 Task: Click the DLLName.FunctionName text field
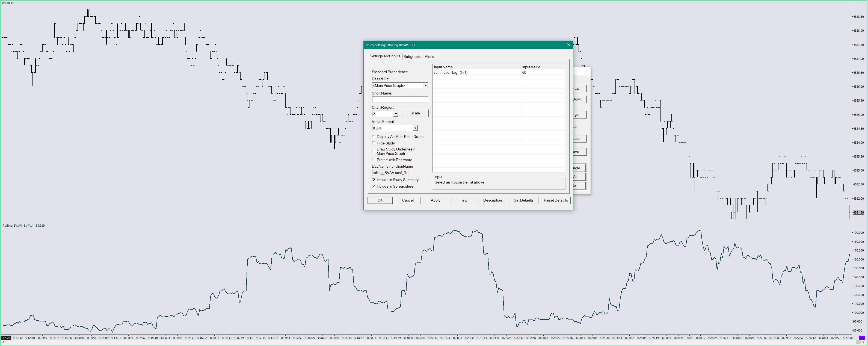coord(391,173)
